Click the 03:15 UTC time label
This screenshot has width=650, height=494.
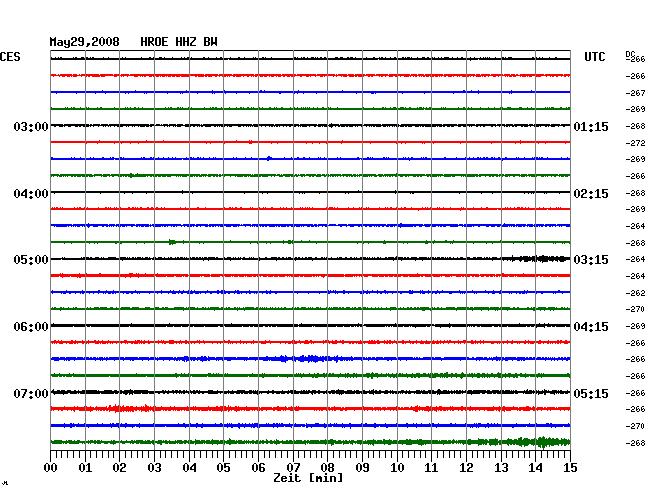pos(591,260)
